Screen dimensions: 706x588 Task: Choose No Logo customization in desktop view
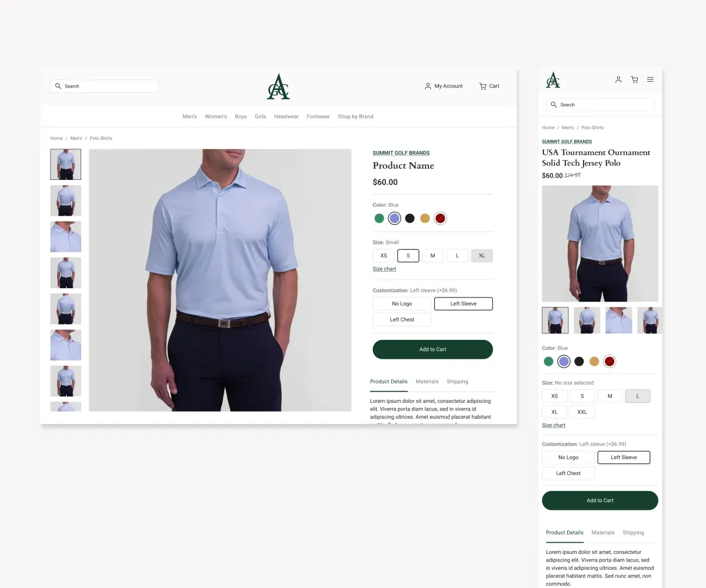(402, 304)
